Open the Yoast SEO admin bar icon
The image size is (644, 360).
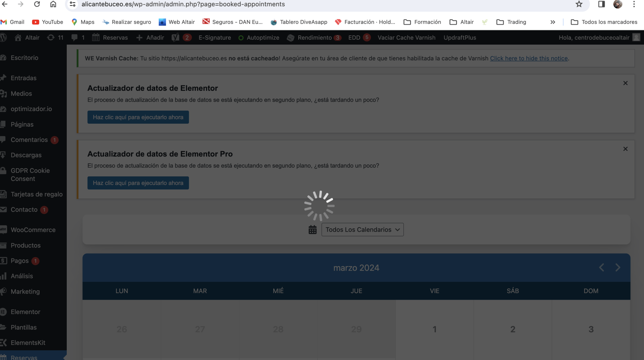coord(181,37)
